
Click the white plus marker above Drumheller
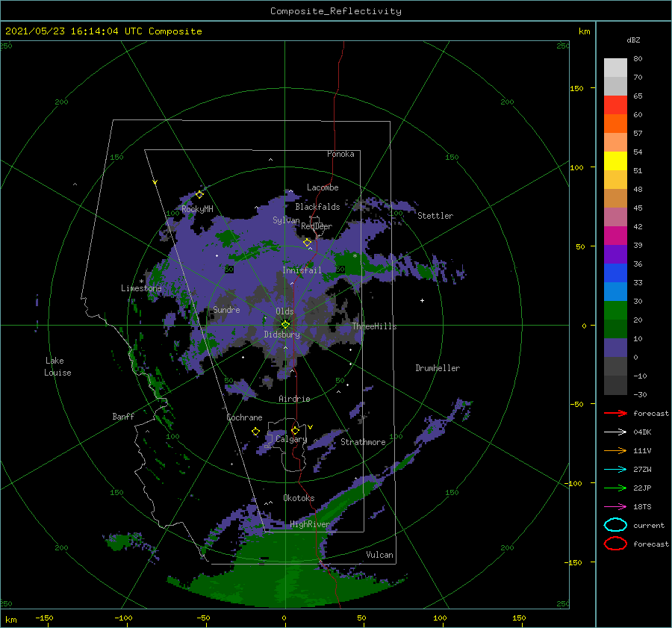coord(422,300)
